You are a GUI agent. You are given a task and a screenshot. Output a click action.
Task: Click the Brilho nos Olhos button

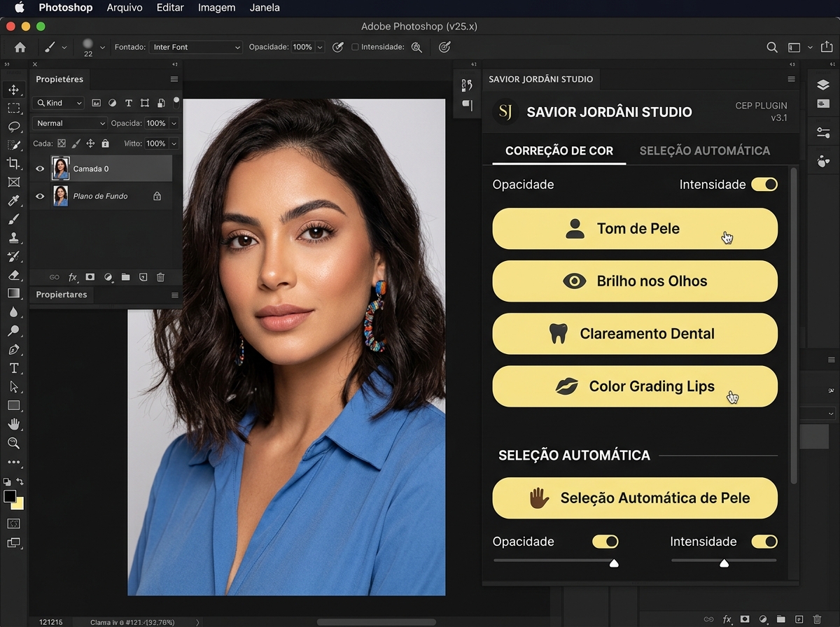click(x=635, y=281)
